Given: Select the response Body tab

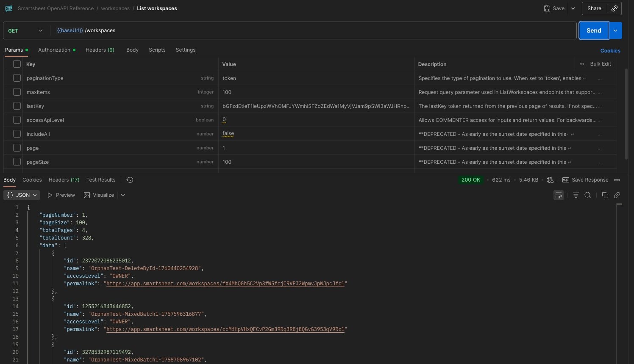Looking at the screenshot, I should pyautogui.click(x=9, y=180).
